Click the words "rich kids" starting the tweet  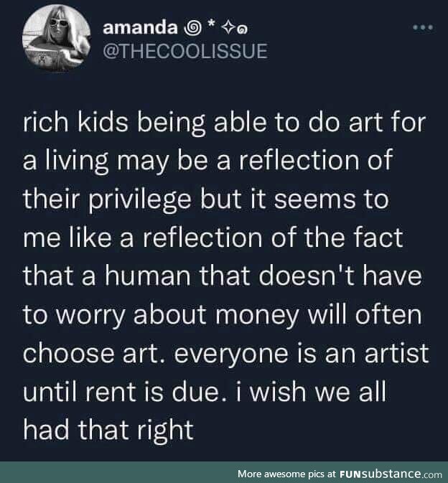(x=75, y=122)
